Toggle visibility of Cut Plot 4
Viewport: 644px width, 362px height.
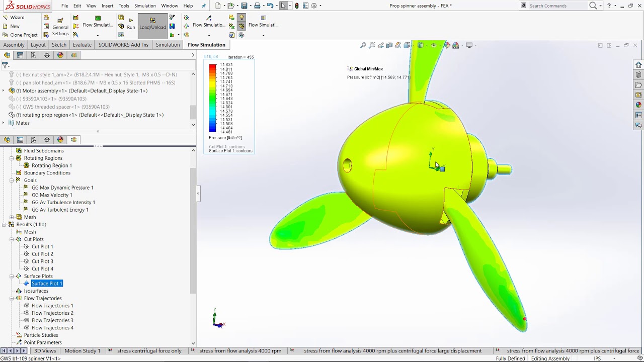(x=27, y=269)
